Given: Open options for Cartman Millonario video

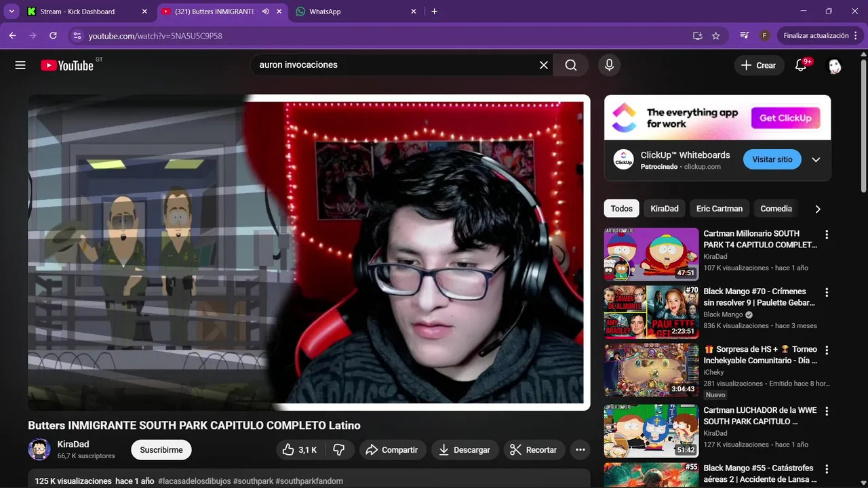Looking at the screenshot, I should tap(827, 235).
